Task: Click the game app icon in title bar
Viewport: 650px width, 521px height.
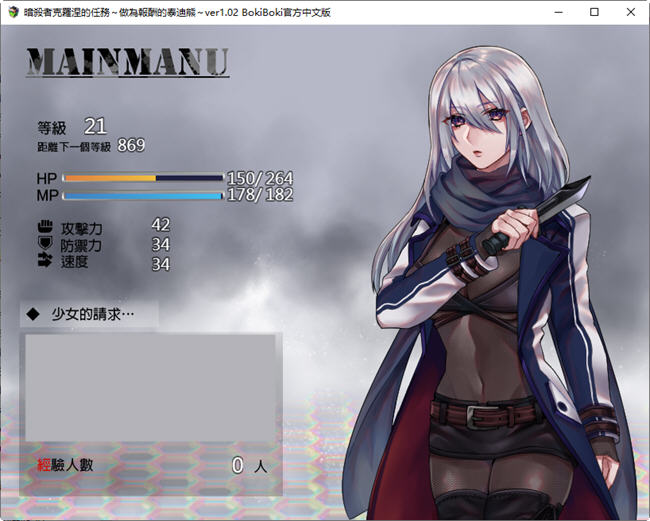Action: click(x=12, y=12)
